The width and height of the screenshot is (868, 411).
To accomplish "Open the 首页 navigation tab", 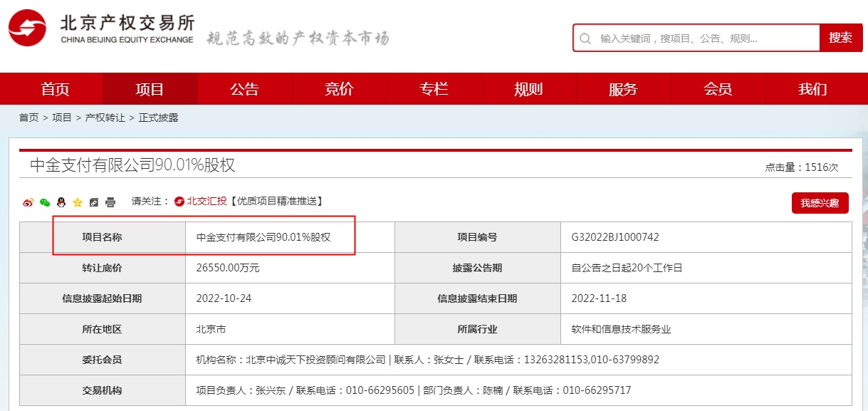I will click(x=55, y=89).
